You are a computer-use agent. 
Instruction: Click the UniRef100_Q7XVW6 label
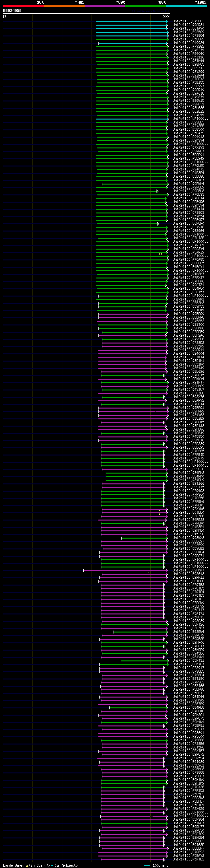click(188, 509)
